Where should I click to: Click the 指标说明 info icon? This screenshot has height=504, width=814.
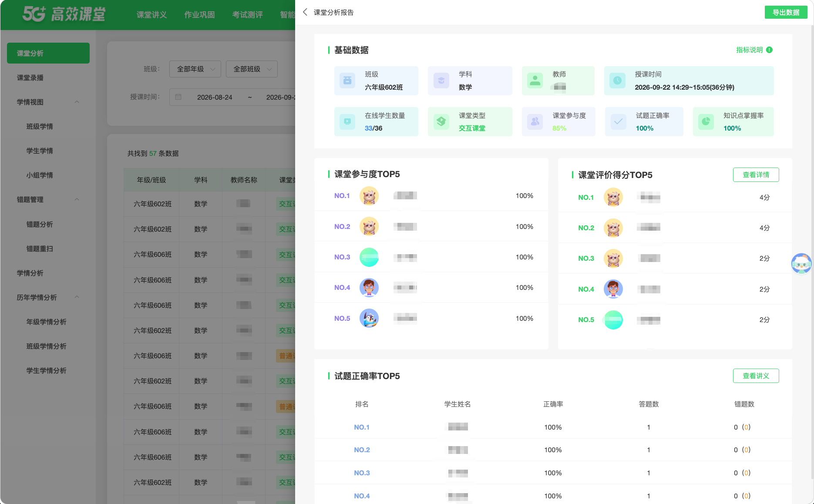tap(769, 50)
